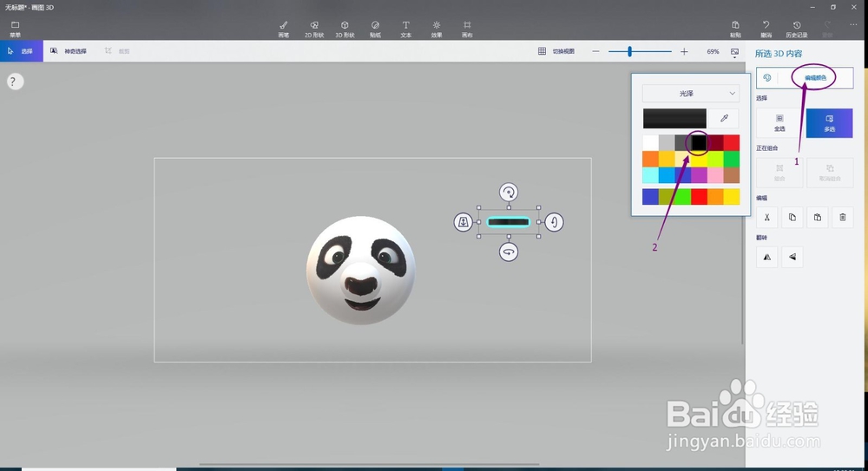Select the black bar 3D object
This screenshot has height=471, width=868.
508,223
